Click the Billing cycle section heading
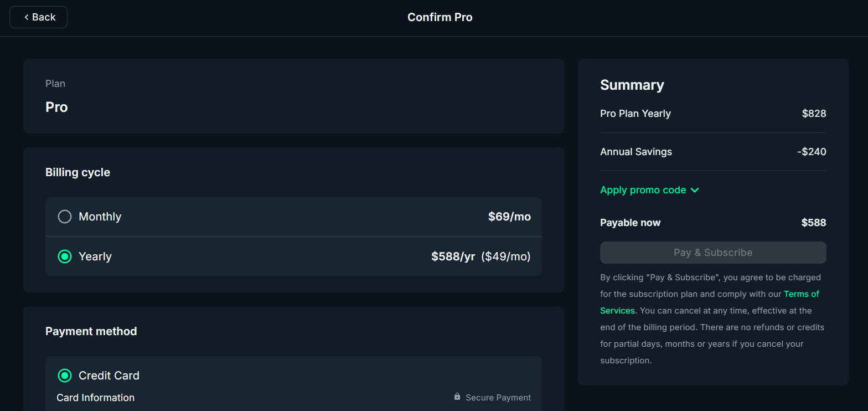 point(77,172)
